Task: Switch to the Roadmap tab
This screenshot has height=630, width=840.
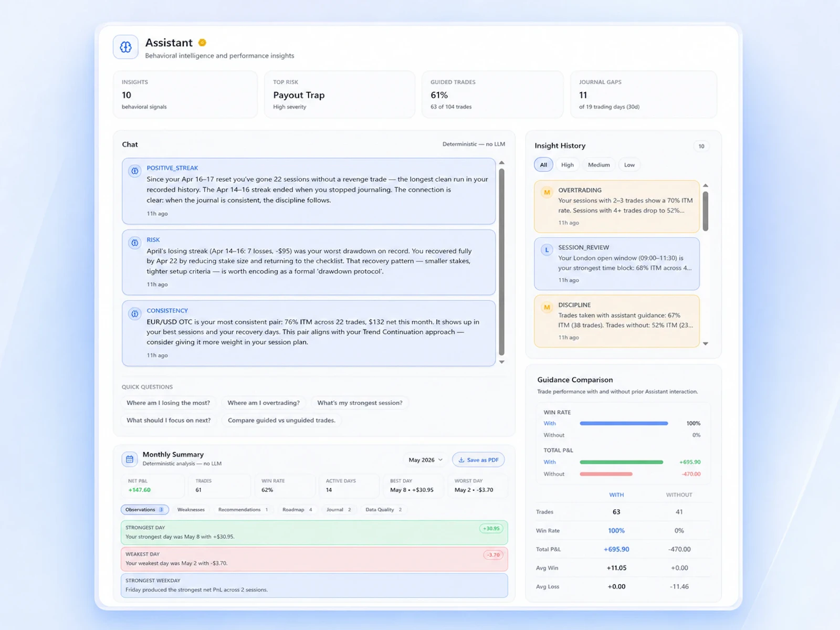Action: tap(297, 509)
